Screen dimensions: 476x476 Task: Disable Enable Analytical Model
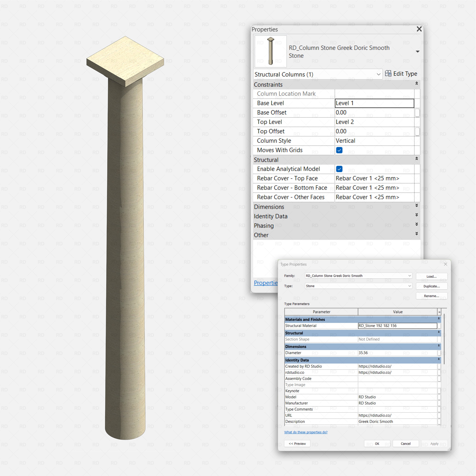339,169
